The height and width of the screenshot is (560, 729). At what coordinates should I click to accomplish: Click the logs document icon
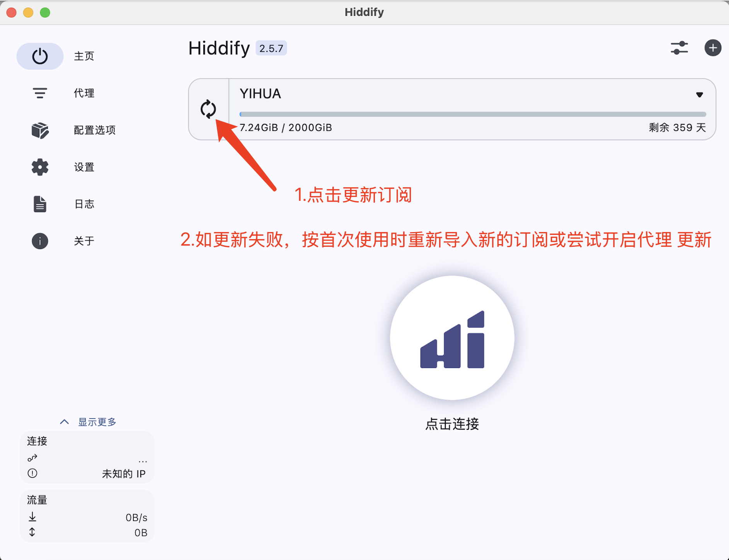tap(40, 204)
